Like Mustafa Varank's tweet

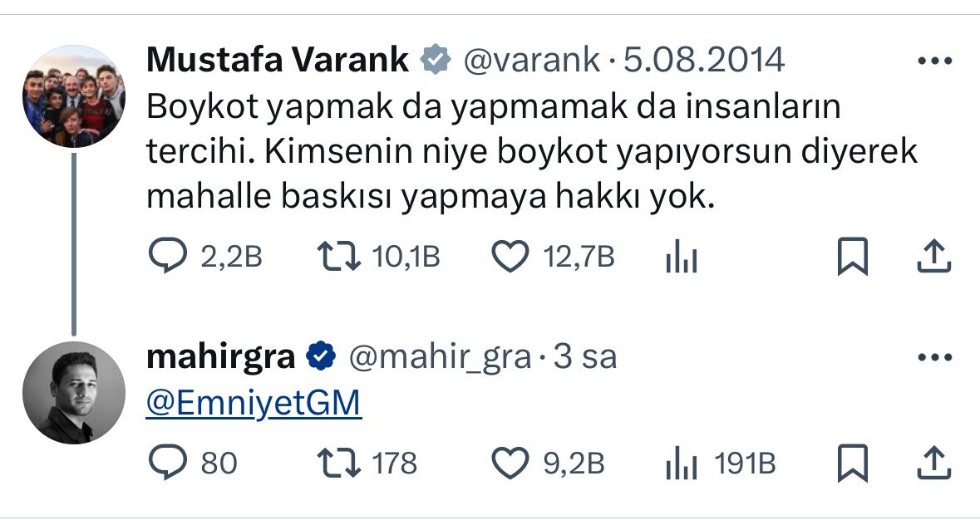(511, 258)
